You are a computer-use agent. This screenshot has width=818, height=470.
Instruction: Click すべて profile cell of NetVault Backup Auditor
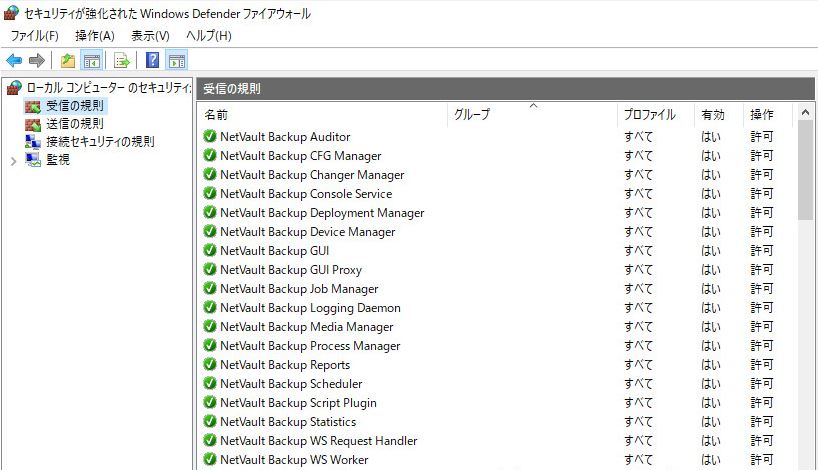pyautogui.click(x=638, y=137)
